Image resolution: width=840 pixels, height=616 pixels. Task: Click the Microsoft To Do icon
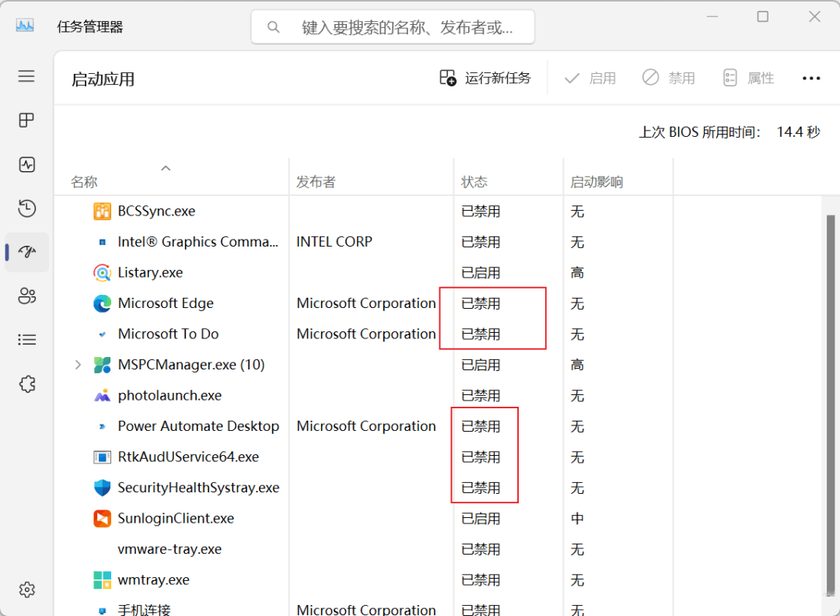103,334
